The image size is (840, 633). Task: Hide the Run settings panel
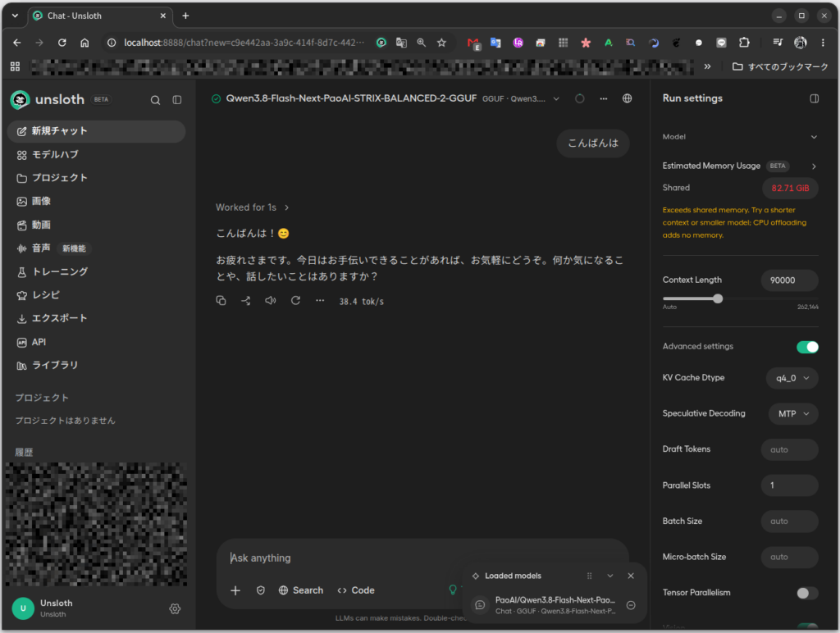click(815, 98)
